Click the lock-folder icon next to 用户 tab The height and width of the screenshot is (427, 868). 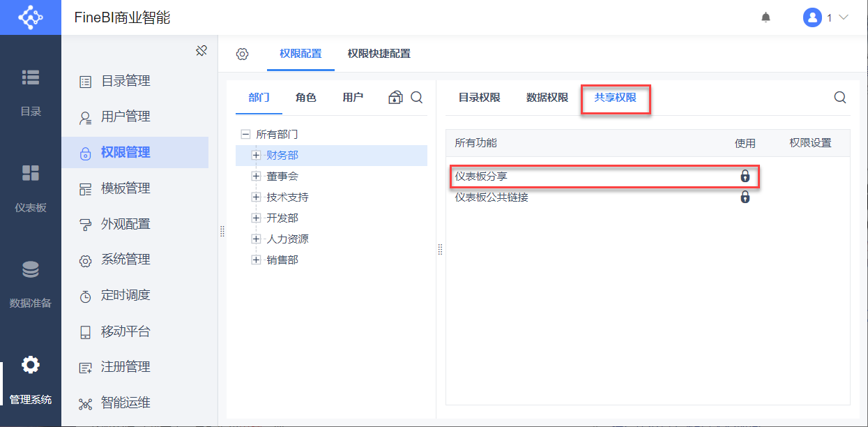point(395,98)
